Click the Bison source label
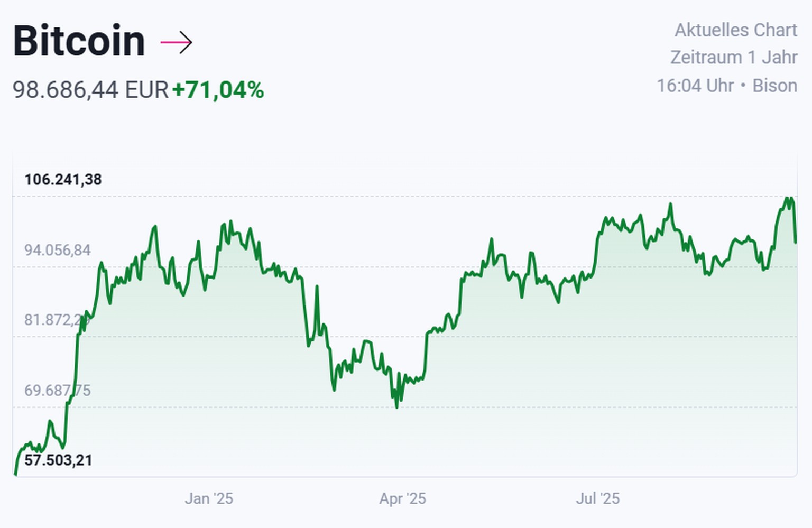This screenshot has width=812, height=528. point(774,86)
